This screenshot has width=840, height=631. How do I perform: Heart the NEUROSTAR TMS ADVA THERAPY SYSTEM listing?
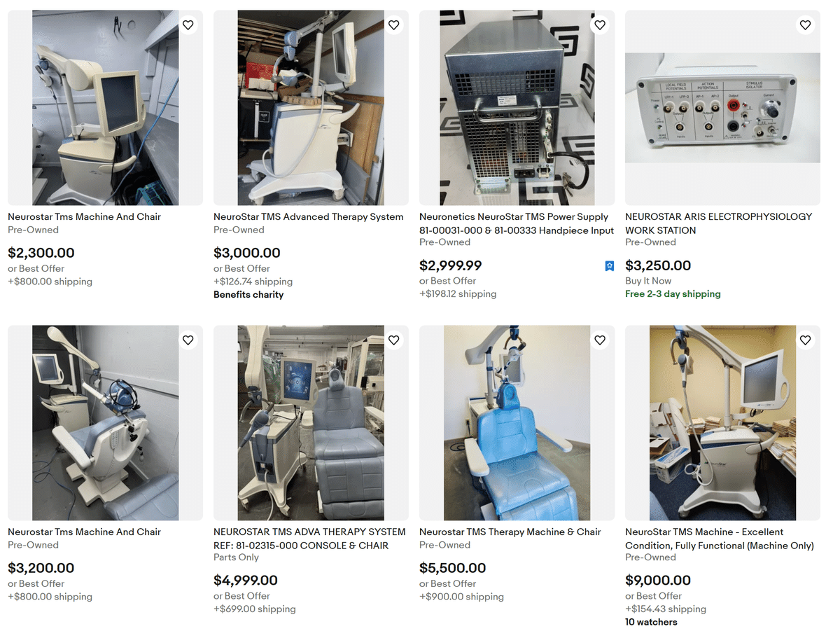(393, 340)
